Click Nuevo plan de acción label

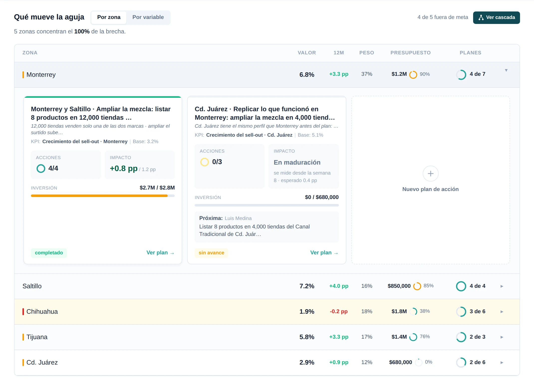point(430,189)
